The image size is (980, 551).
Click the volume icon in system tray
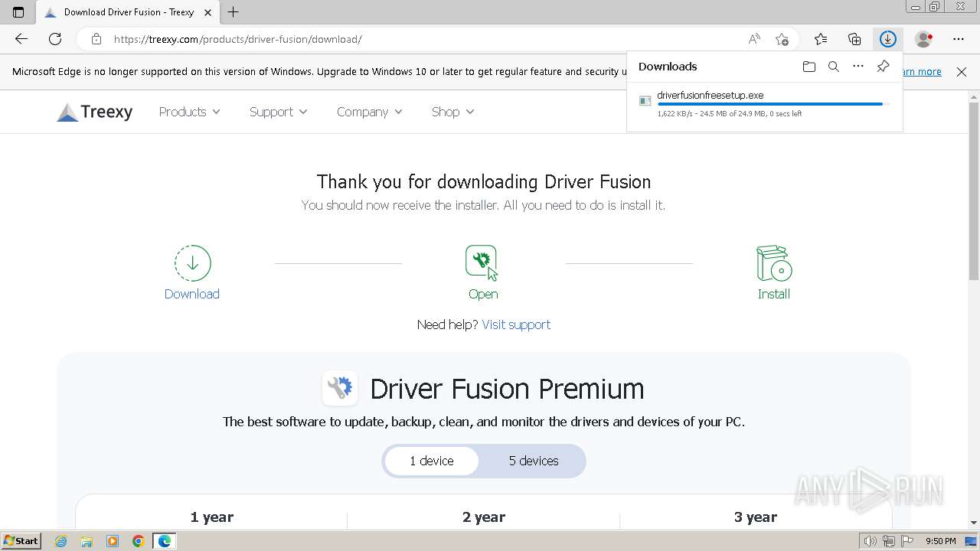click(x=871, y=541)
